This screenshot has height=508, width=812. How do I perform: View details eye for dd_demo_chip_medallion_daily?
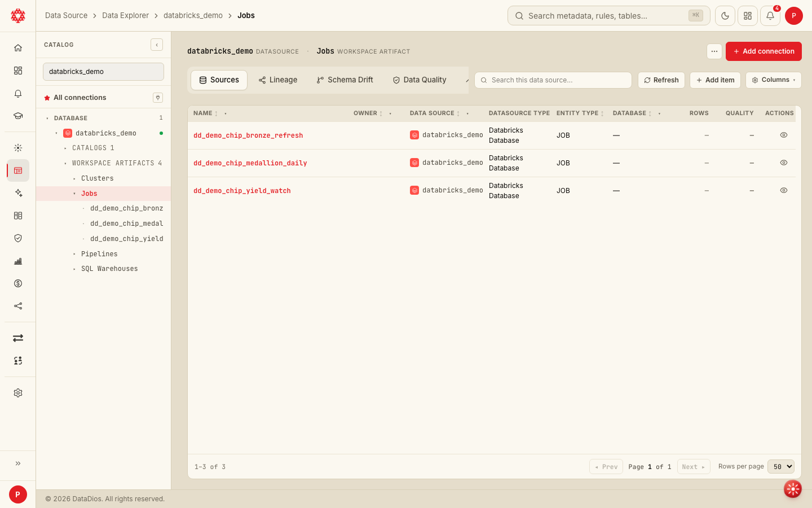[784, 163]
